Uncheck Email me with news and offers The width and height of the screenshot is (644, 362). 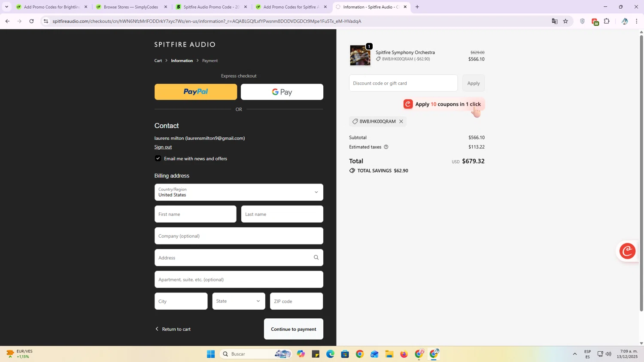point(158,158)
